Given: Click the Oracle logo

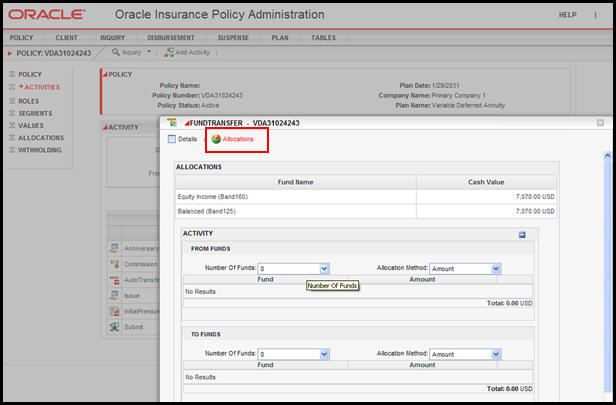Looking at the screenshot, I should pos(46,15).
